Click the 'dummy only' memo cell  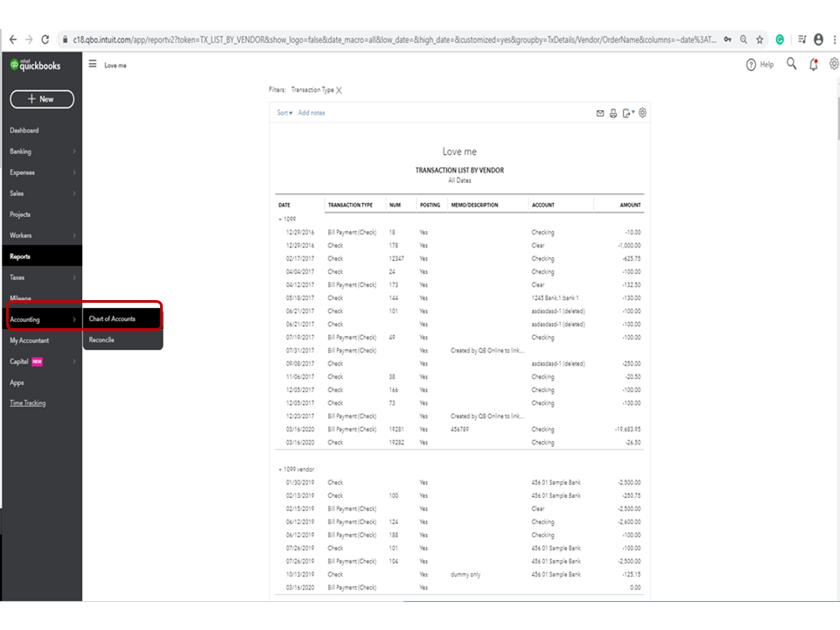(x=465, y=574)
